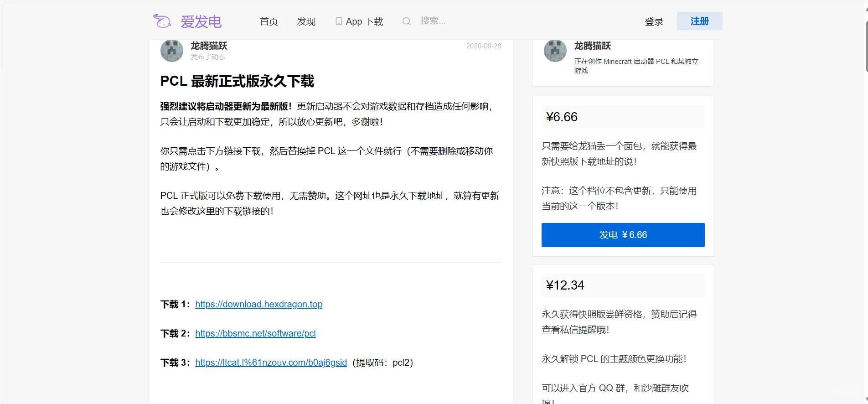Click the phone icon beside App 下载
The height and width of the screenshot is (404, 868).
339,21
